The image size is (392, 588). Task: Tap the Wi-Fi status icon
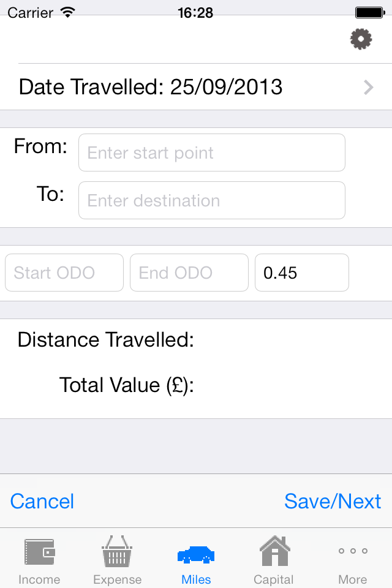click(68, 13)
